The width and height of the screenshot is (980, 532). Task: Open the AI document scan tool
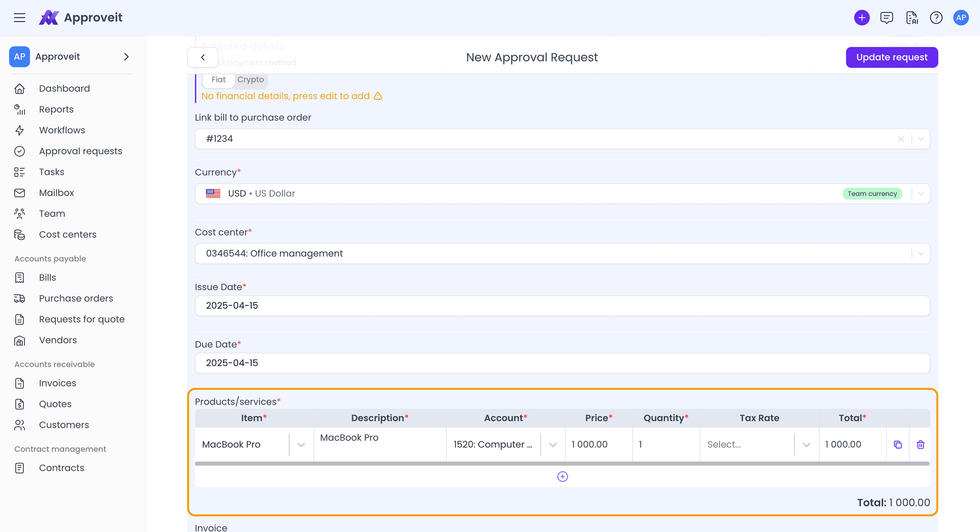[x=912, y=17]
